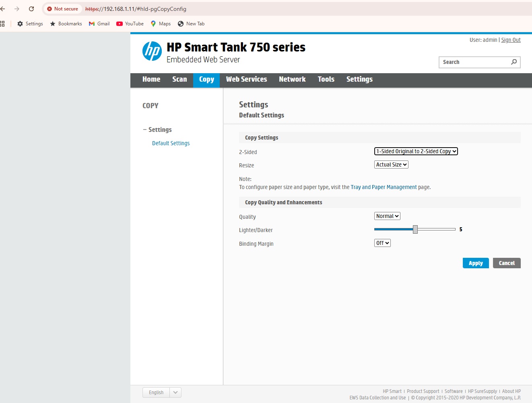Click into the Search input field
This screenshot has height=403, width=532.
pos(475,62)
